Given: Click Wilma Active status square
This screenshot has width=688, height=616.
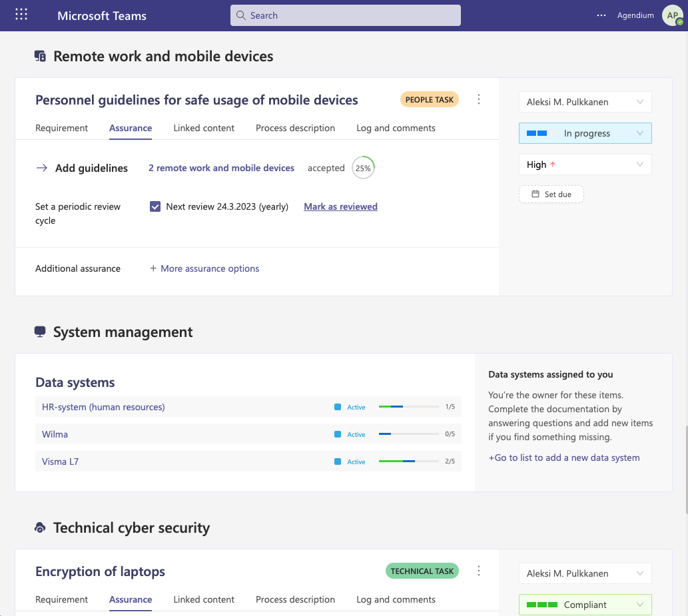Looking at the screenshot, I should (x=338, y=434).
